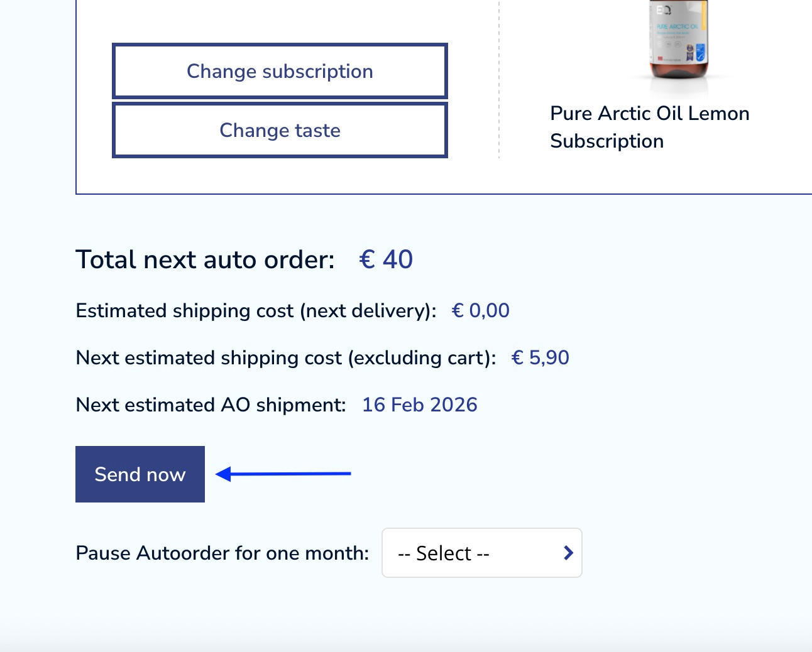The height and width of the screenshot is (652, 812).
Task: Open the Change taste option
Action: (280, 130)
